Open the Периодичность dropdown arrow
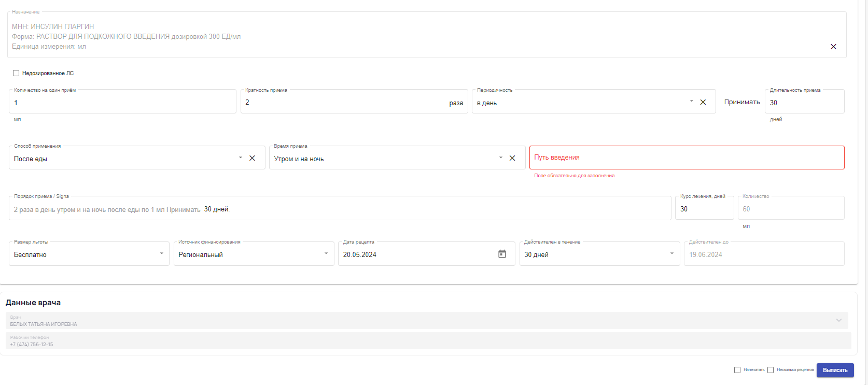 [x=692, y=102]
